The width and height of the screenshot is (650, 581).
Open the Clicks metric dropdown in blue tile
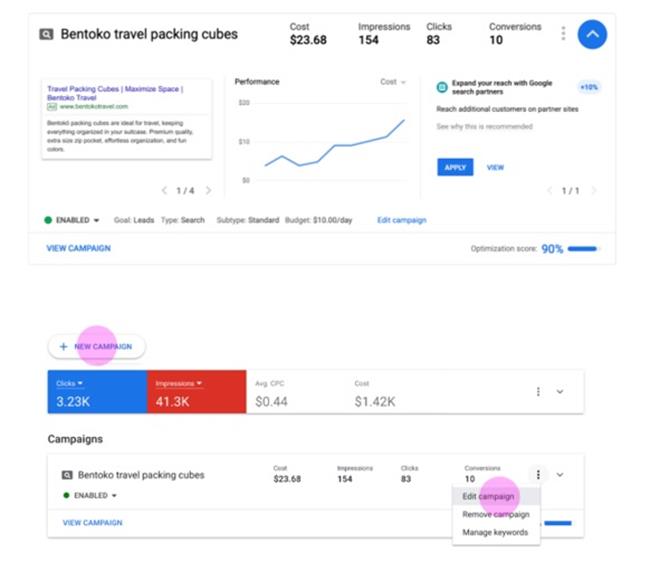(69, 383)
